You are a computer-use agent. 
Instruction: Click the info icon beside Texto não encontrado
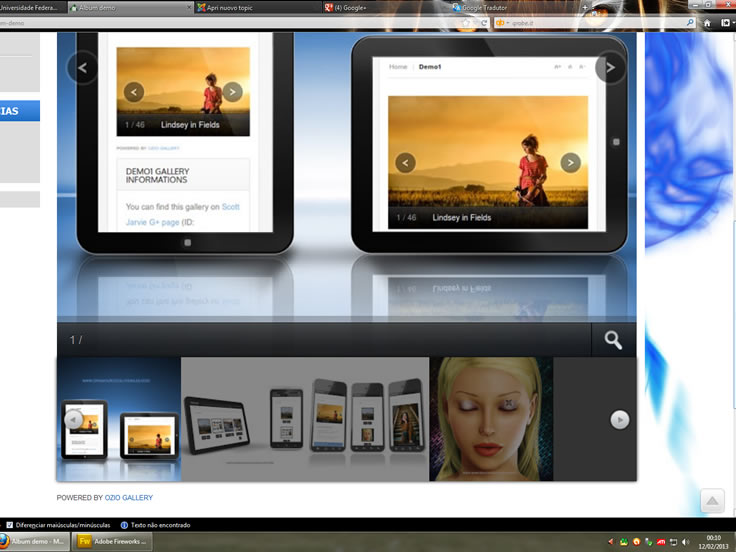point(124,525)
